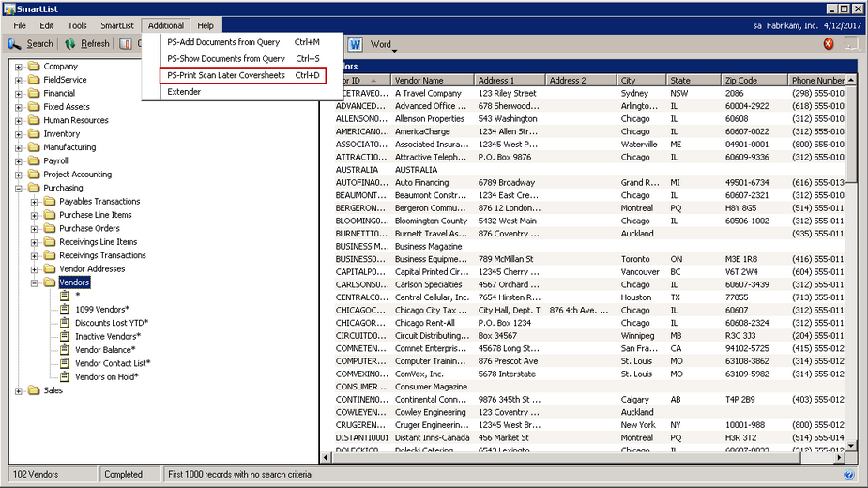868x488 pixels.
Task: Click the Columns icon in the toolbar
Action: [x=126, y=44]
